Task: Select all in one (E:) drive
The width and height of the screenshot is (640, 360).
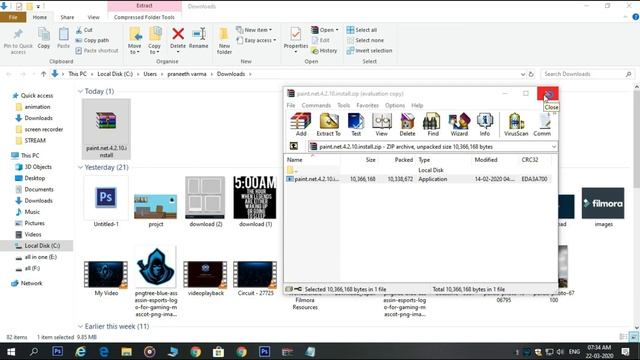Action: (x=40, y=257)
